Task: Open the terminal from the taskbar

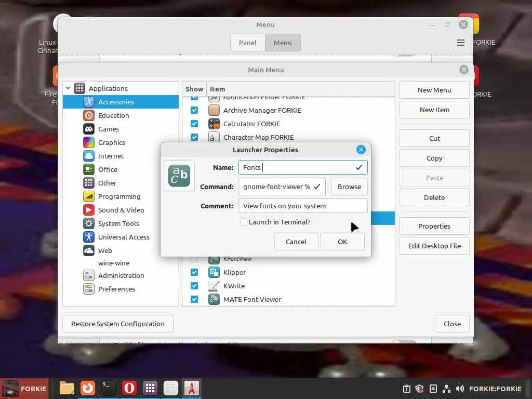Action: [108, 388]
